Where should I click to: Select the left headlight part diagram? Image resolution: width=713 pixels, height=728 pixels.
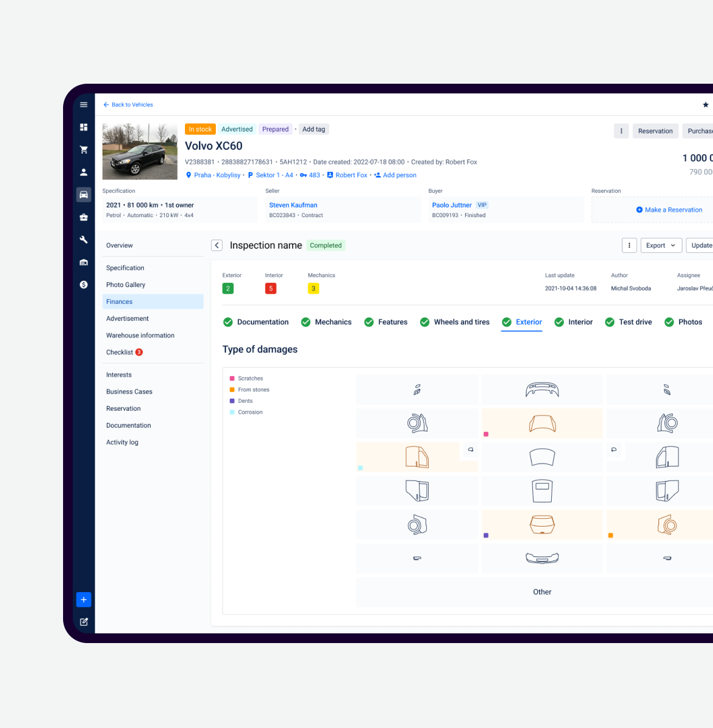[x=417, y=389]
